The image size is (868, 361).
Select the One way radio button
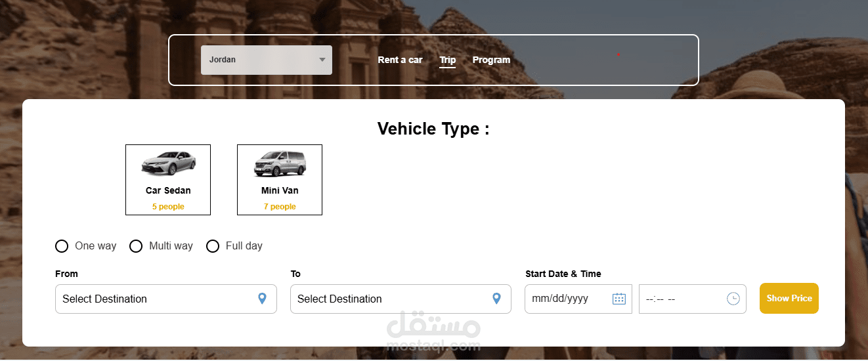62,246
